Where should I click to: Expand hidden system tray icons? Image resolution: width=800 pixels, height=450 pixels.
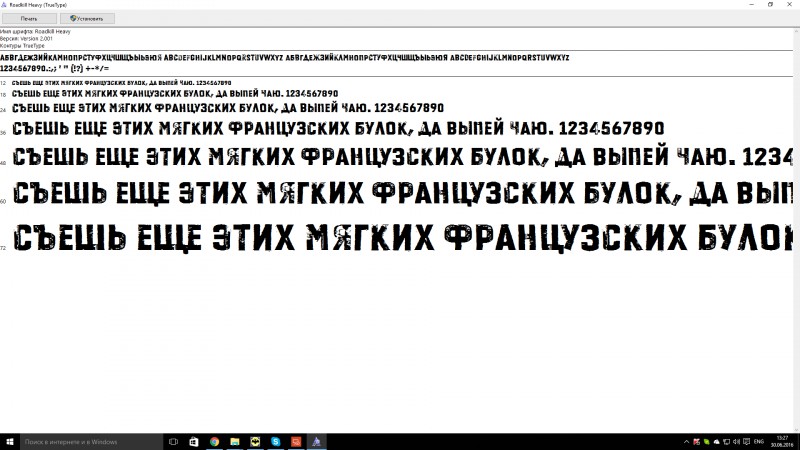pyautogui.click(x=686, y=442)
